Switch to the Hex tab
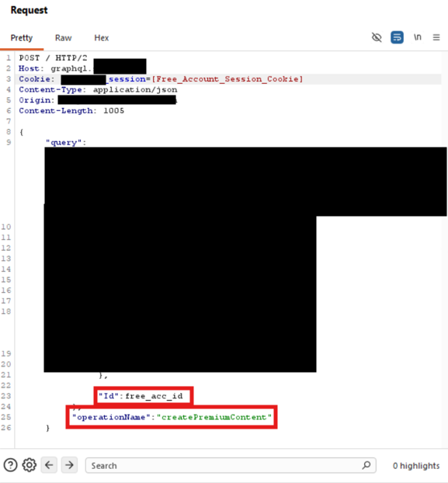This screenshot has height=483, width=448. coord(101,38)
